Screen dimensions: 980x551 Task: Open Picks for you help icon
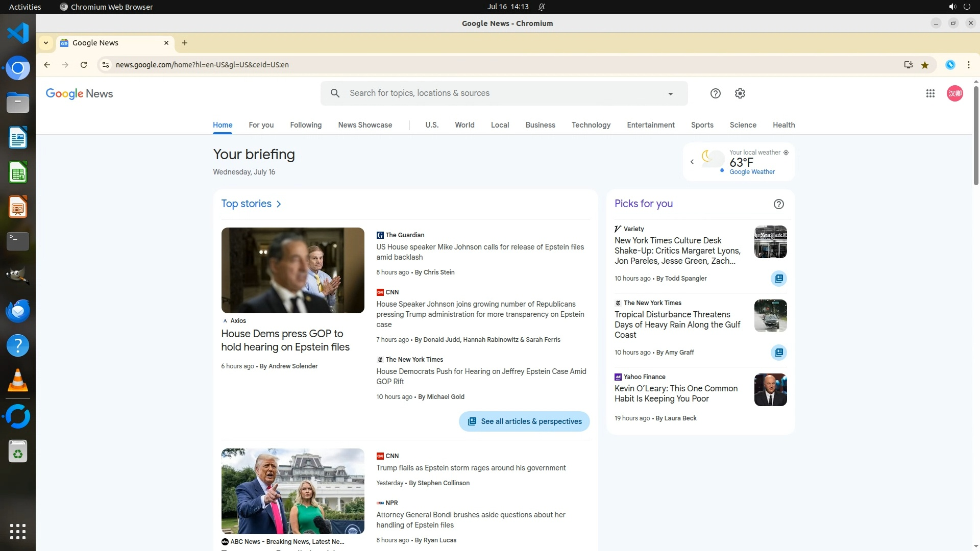coord(778,204)
